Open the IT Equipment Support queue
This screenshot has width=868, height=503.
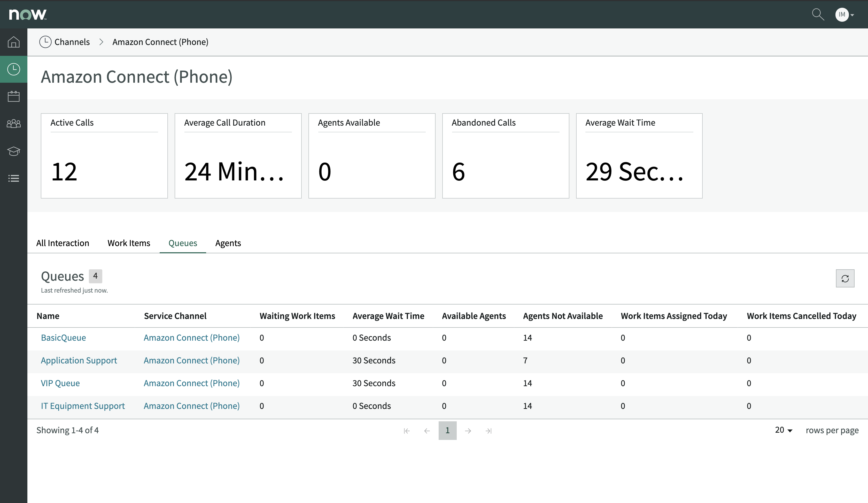click(83, 406)
